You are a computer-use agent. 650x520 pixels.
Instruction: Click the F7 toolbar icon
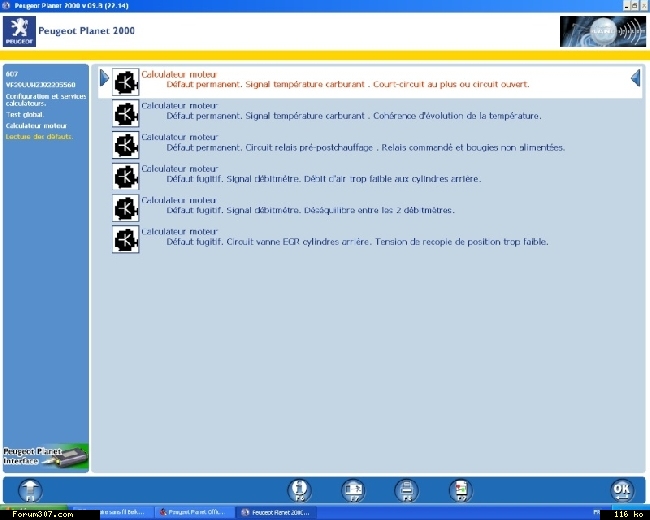click(353, 491)
